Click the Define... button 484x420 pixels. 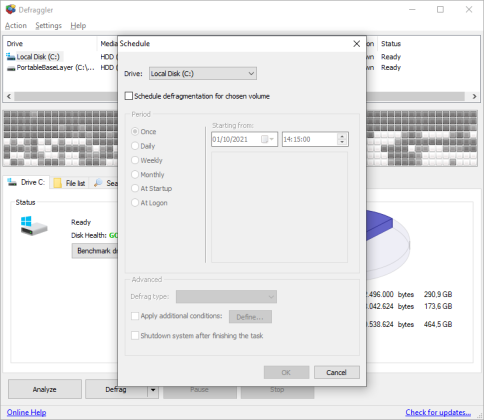(x=250, y=317)
